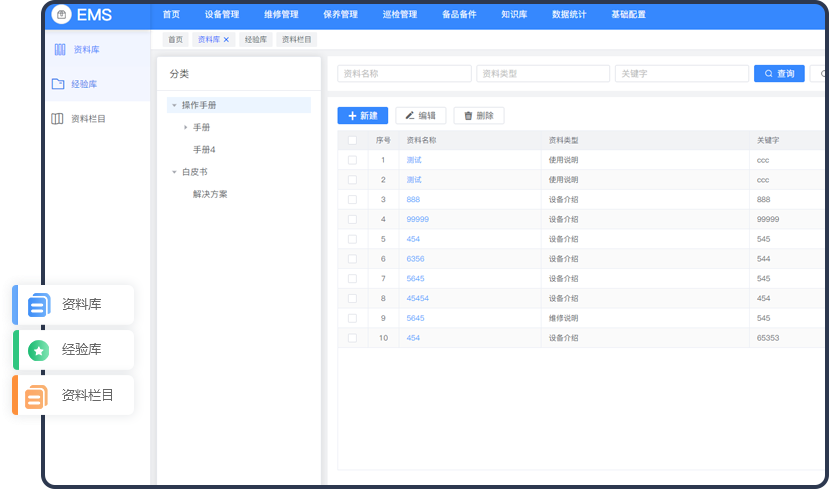Click the blue 资料库 card icon

39,305
